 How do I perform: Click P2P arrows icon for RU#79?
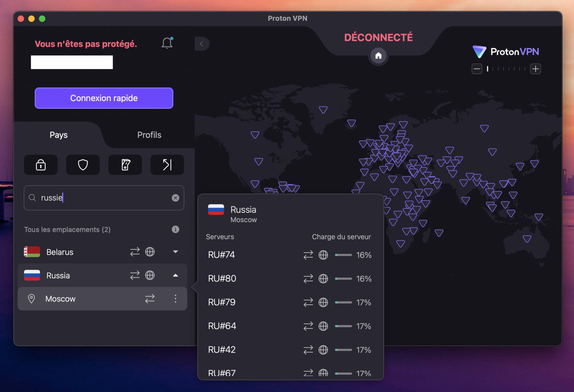[x=308, y=302]
